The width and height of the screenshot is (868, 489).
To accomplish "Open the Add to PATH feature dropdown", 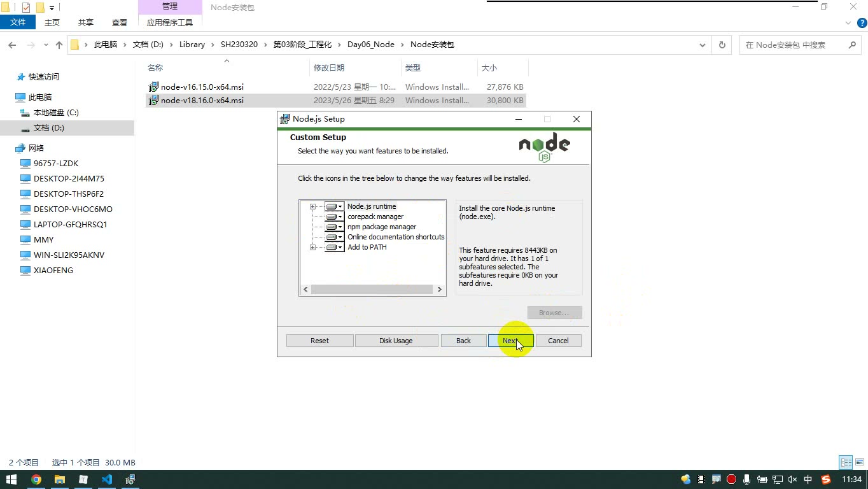I will tap(334, 247).
